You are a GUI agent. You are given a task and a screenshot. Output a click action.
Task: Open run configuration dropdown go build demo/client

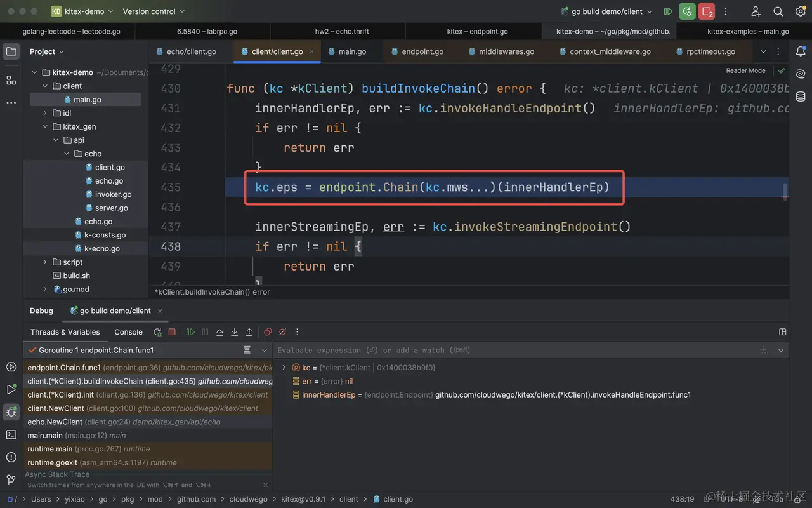606,11
